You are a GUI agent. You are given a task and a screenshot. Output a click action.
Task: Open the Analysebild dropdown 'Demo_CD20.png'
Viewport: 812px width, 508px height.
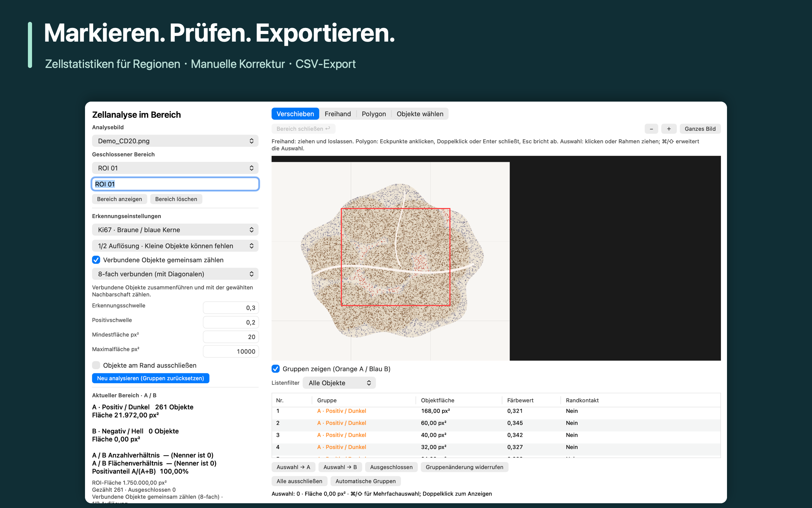pyautogui.click(x=175, y=141)
